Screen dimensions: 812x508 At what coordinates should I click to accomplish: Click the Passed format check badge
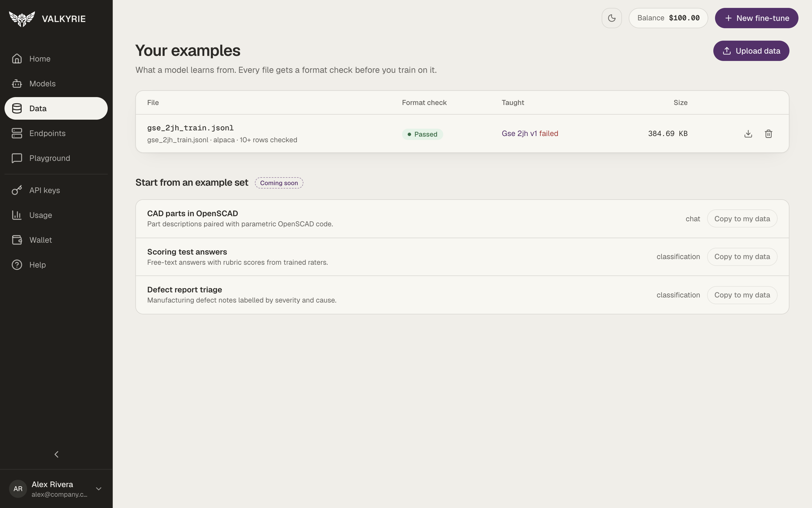[422, 134]
